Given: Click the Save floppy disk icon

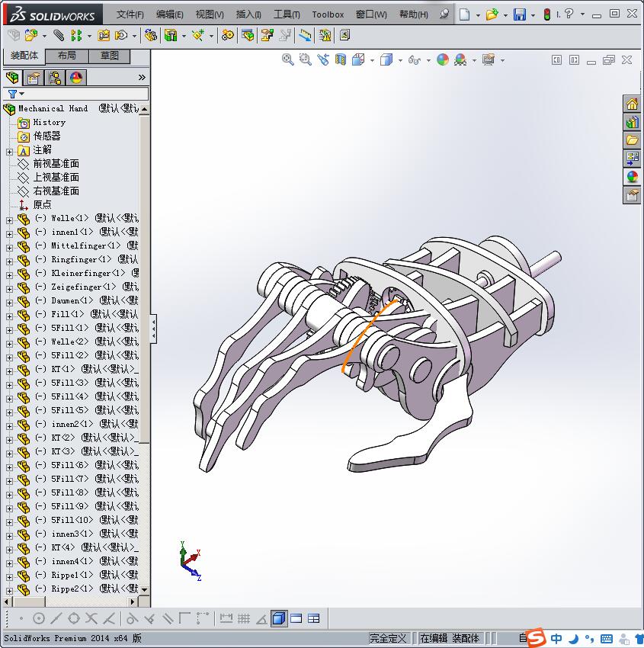Looking at the screenshot, I should [x=520, y=14].
